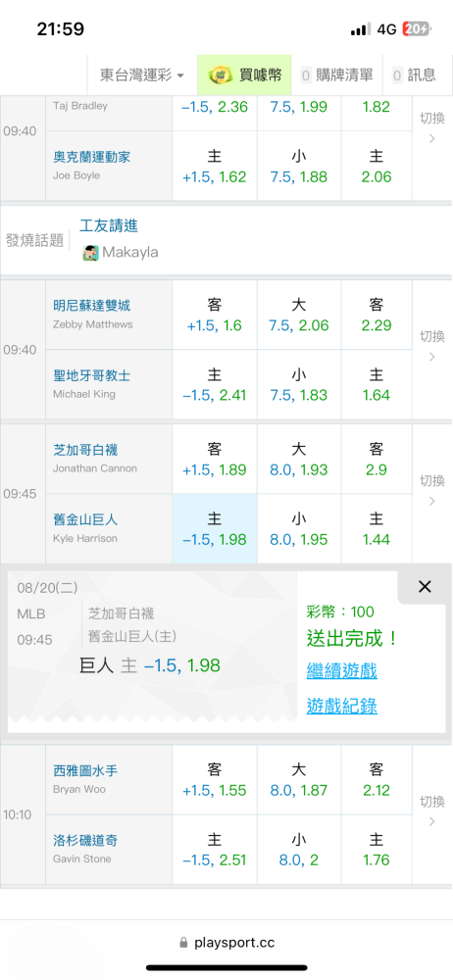453x980 pixels.
Task: Click the Kyle Harrison pitcher name
Action: (85, 538)
